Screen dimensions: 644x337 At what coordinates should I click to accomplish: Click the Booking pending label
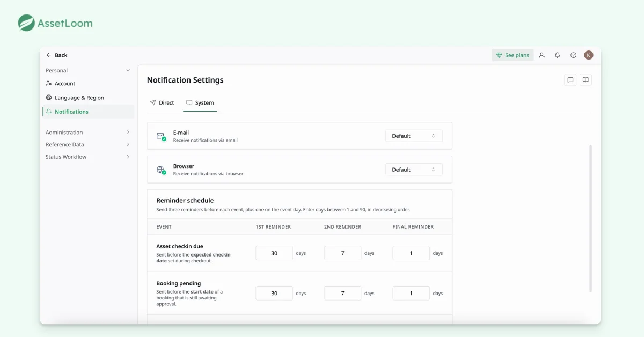tap(179, 284)
